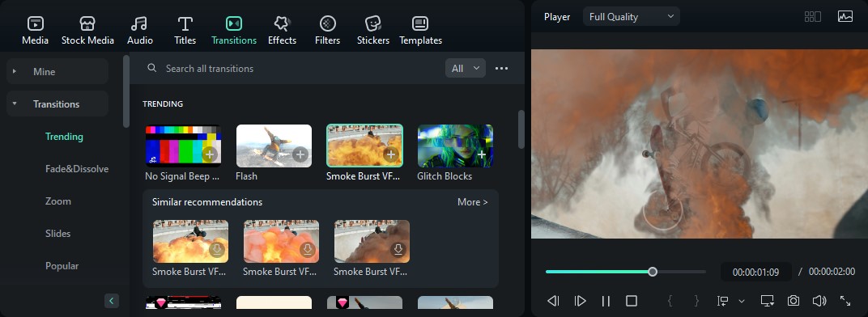This screenshot has height=317, width=868.
Task: Click the TRENDING section heading
Action: coord(163,104)
